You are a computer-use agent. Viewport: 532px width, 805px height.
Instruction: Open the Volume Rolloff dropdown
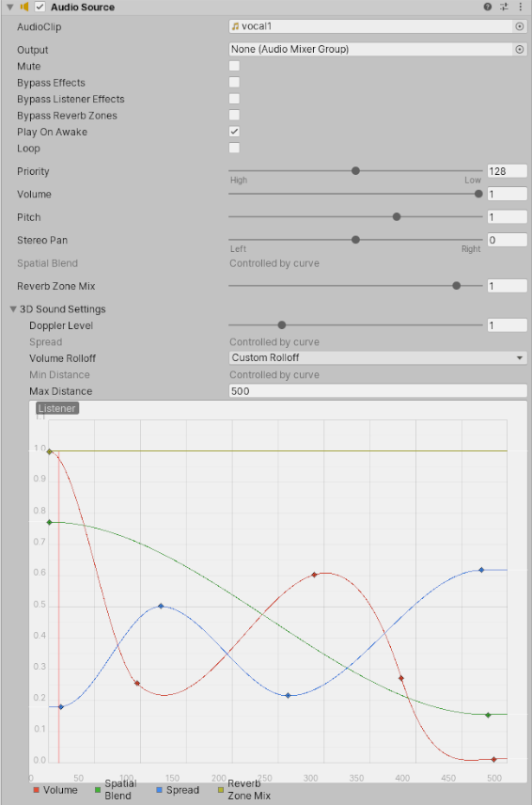point(378,358)
